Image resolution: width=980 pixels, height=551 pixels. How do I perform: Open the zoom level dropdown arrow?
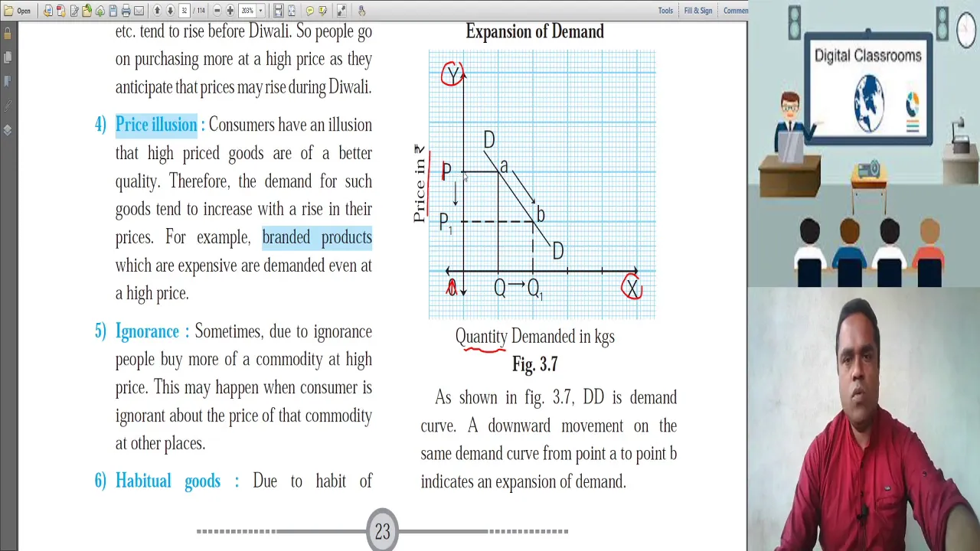[260, 11]
